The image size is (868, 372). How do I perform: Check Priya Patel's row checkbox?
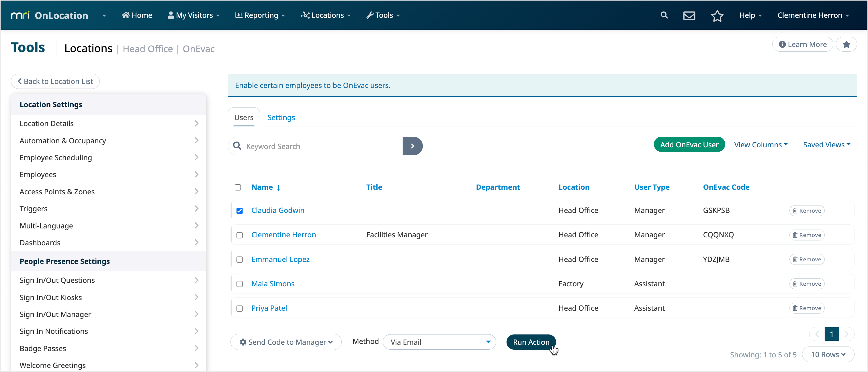(240, 308)
